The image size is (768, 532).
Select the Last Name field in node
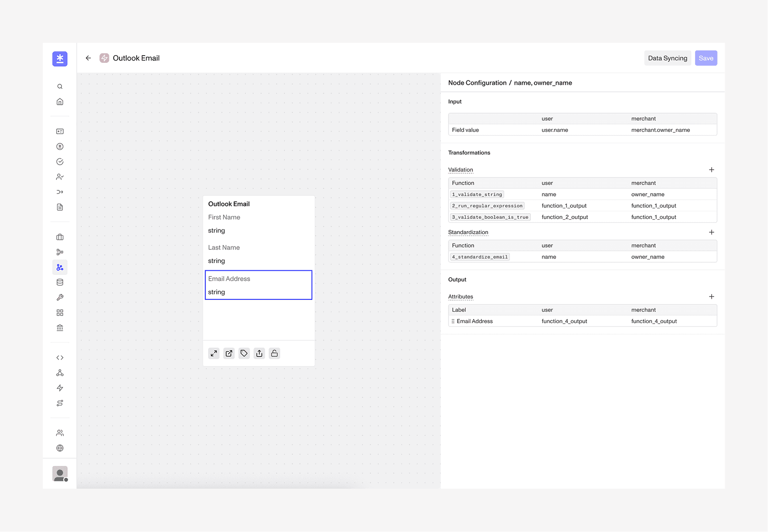click(259, 255)
